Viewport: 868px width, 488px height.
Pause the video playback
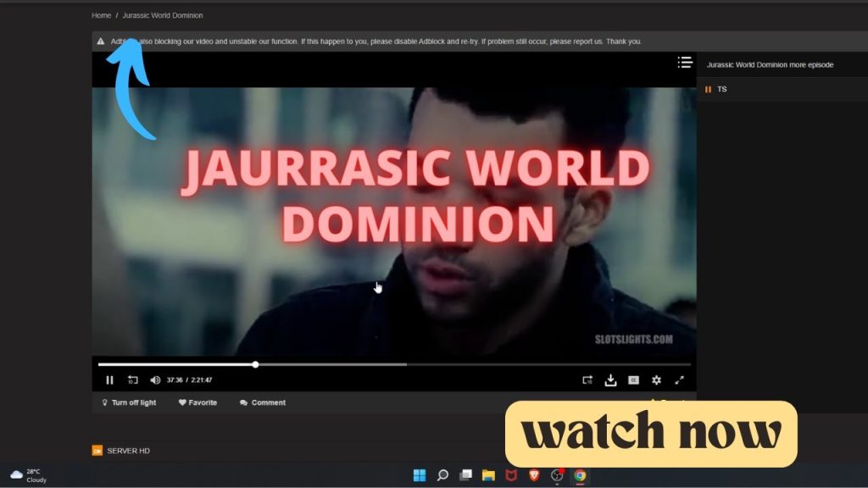[109, 380]
